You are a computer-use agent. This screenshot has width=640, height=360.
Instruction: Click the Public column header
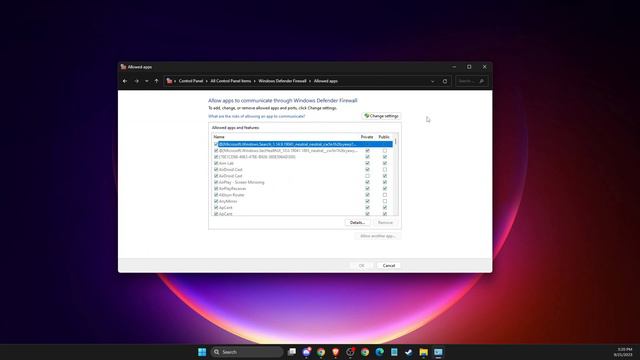coord(384,137)
